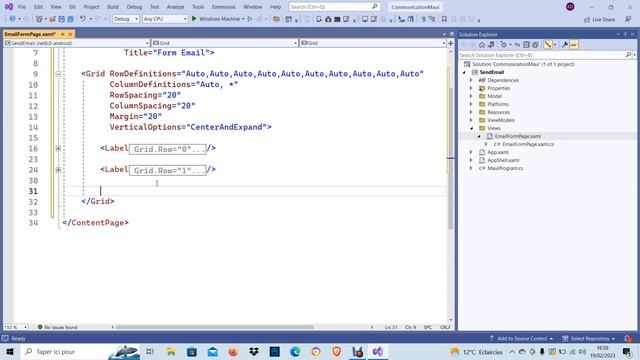Screen dimensions: 640x360
Task: Expand the EmailFormPage.xaml.cs node
Action: [486, 144]
